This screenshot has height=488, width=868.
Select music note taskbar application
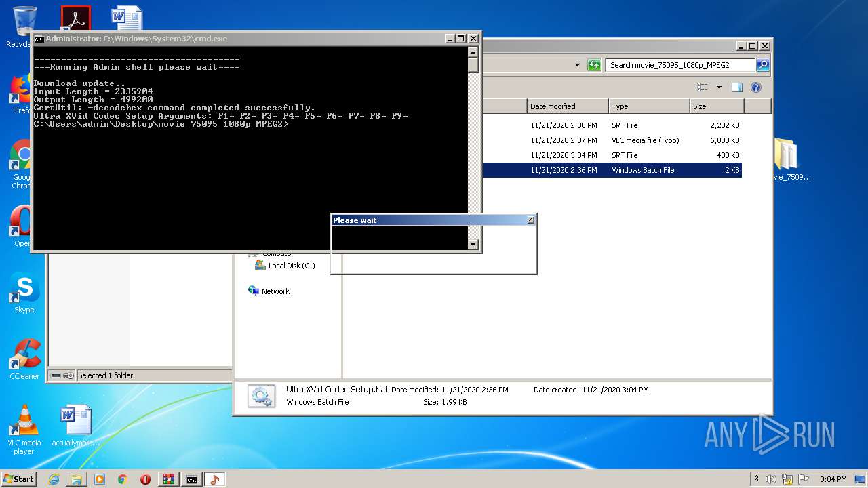click(215, 479)
